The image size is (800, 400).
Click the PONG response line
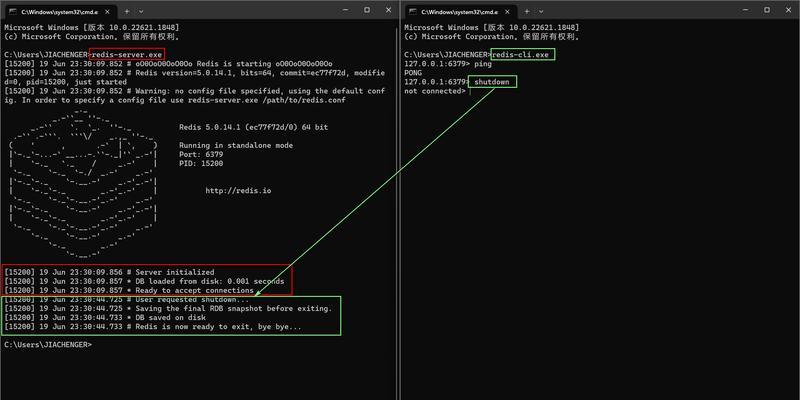coord(413,73)
